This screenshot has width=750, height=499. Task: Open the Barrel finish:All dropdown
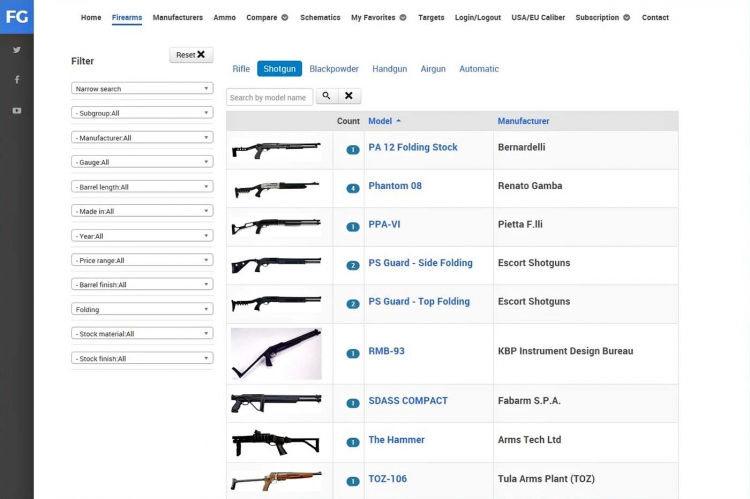[x=142, y=285]
